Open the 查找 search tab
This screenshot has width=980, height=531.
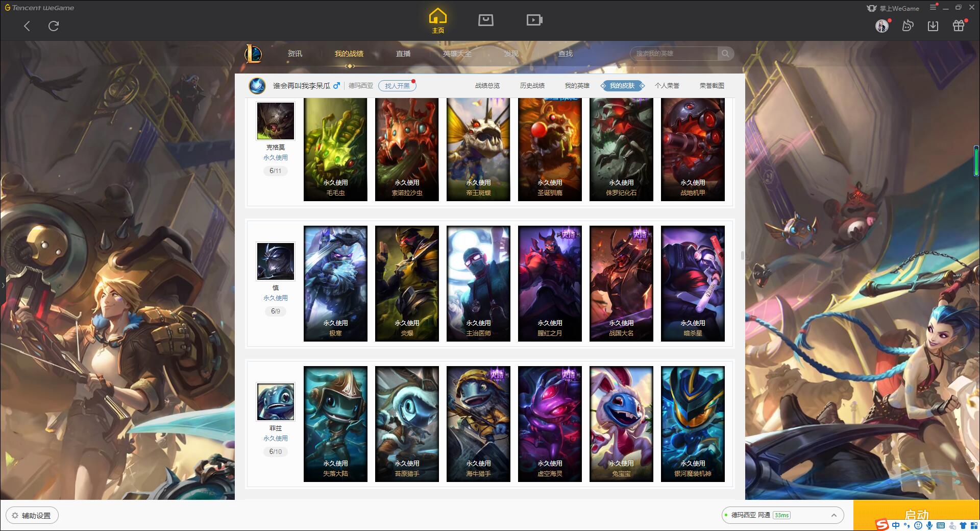coord(566,54)
